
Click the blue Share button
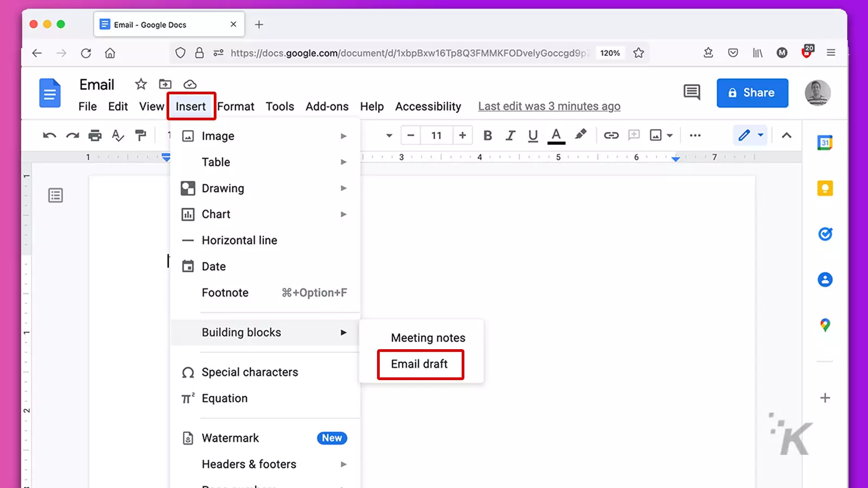click(x=752, y=93)
